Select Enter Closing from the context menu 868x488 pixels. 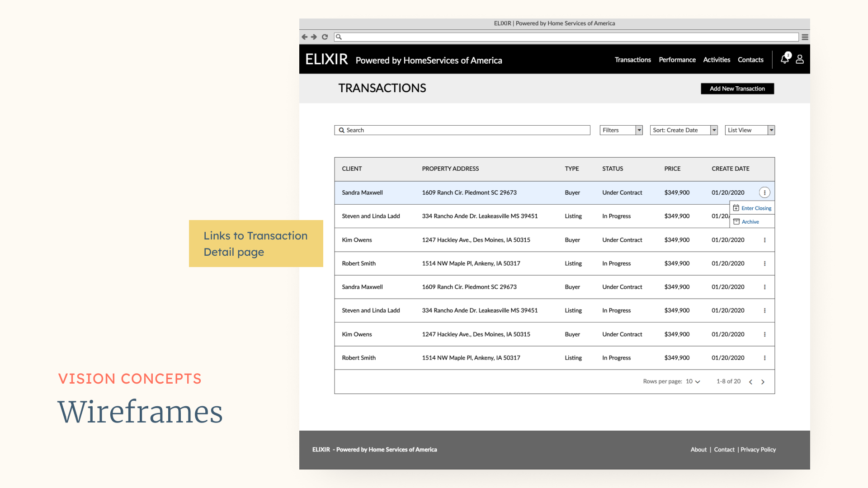(756, 208)
